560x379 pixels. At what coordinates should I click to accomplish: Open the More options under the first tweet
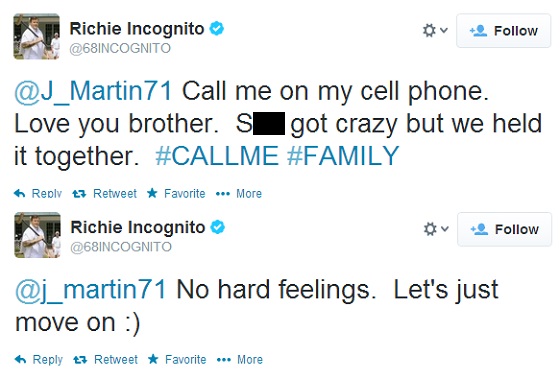click(x=239, y=194)
